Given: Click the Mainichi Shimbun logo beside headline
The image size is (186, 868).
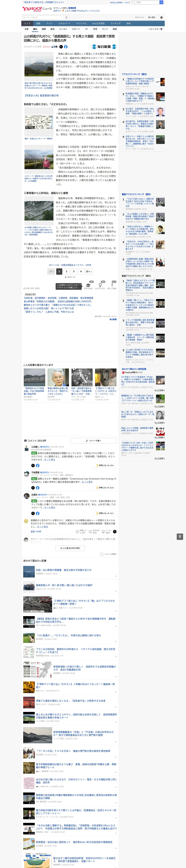Looking at the screenshot, I should 104,47.
